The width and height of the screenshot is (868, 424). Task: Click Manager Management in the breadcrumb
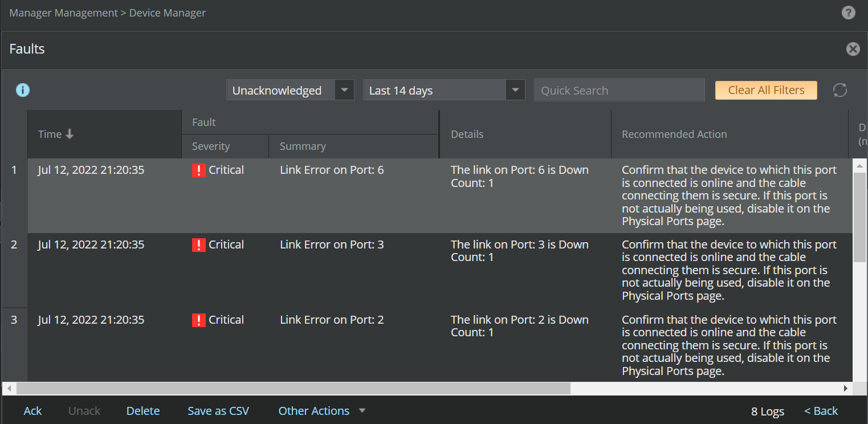coord(63,13)
